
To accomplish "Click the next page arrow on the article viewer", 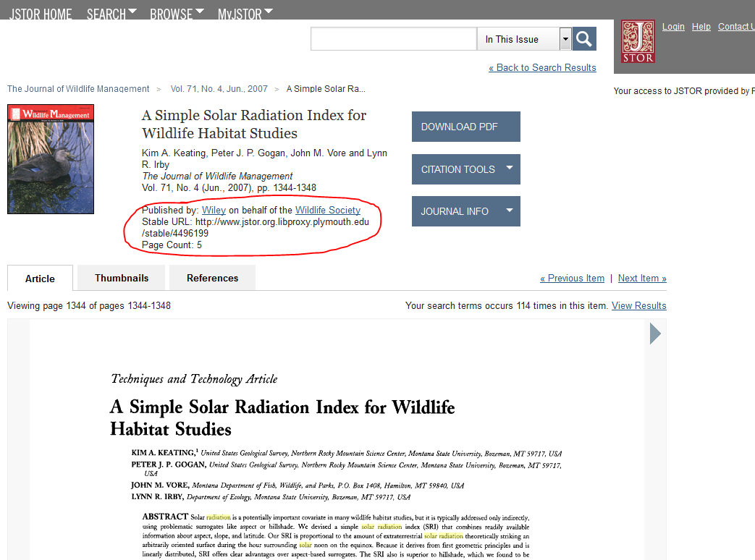I will (655, 334).
